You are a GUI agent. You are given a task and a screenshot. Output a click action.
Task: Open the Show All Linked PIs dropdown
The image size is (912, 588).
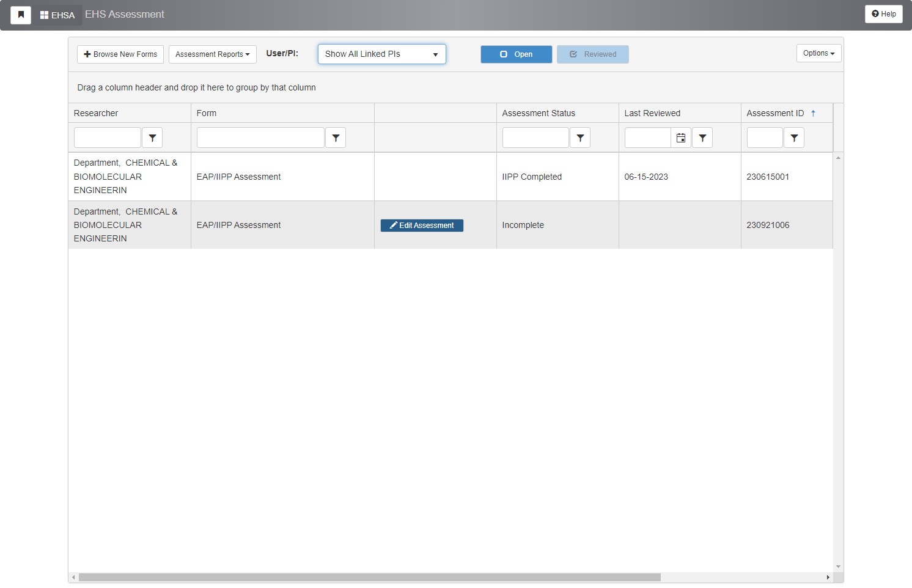[x=382, y=54]
